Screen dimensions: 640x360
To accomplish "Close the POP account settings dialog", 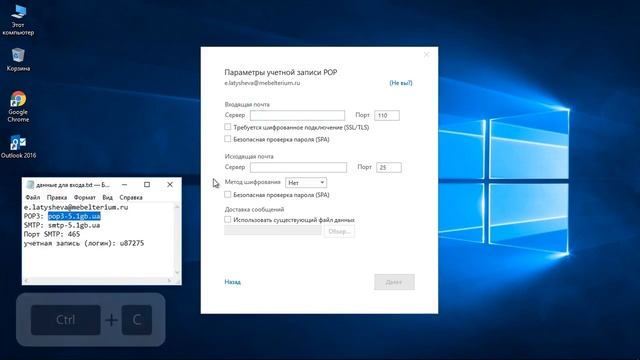I will pos(426,54).
